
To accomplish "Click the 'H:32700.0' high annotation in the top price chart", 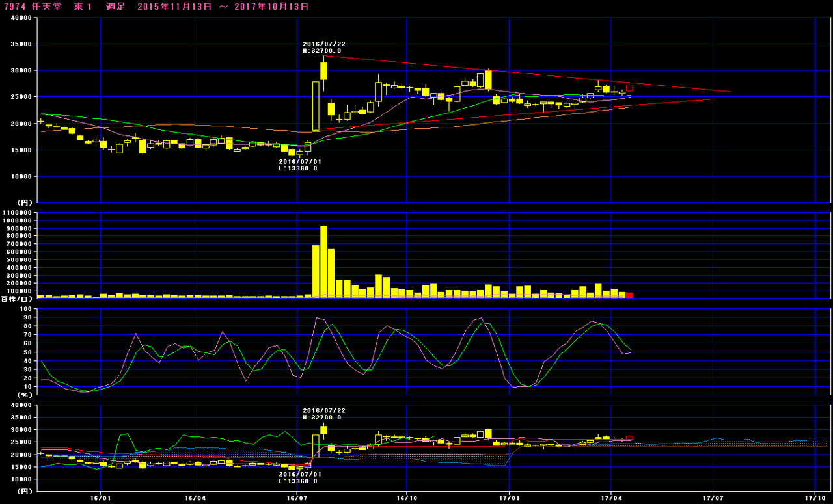I will tap(322, 51).
